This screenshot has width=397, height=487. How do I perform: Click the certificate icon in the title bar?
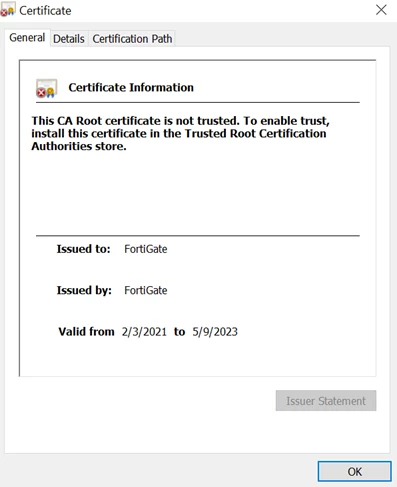(8, 10)
